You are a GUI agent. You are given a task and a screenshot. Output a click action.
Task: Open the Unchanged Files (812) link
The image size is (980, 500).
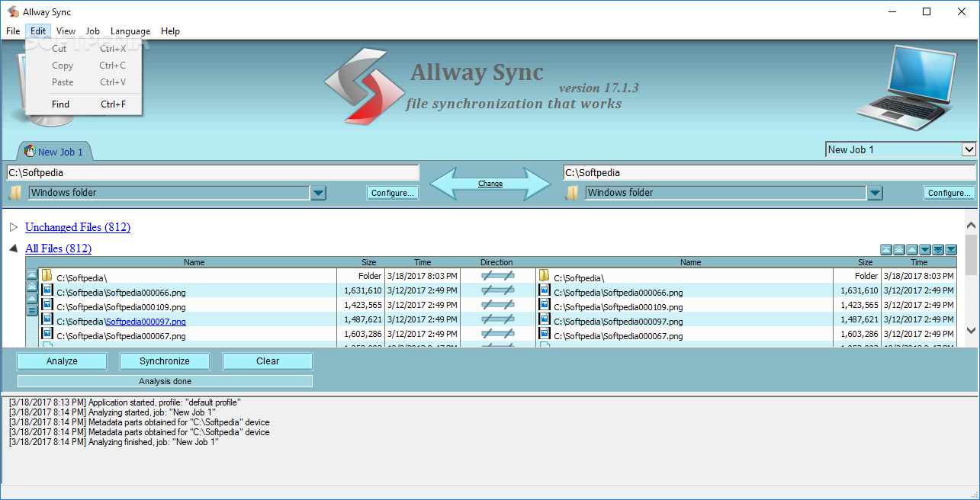(78, 227)
